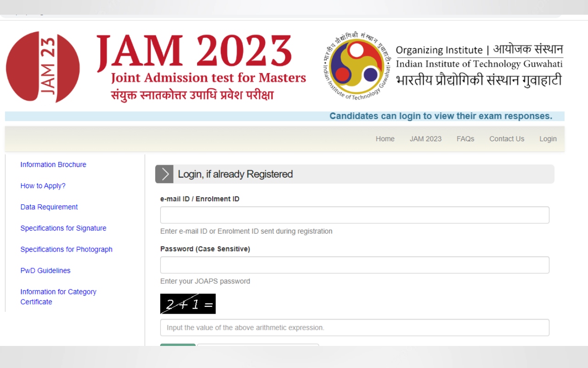
Task: Click the 'e-mail ID / Enrolment ID' label
Action: tap(200, 199)
